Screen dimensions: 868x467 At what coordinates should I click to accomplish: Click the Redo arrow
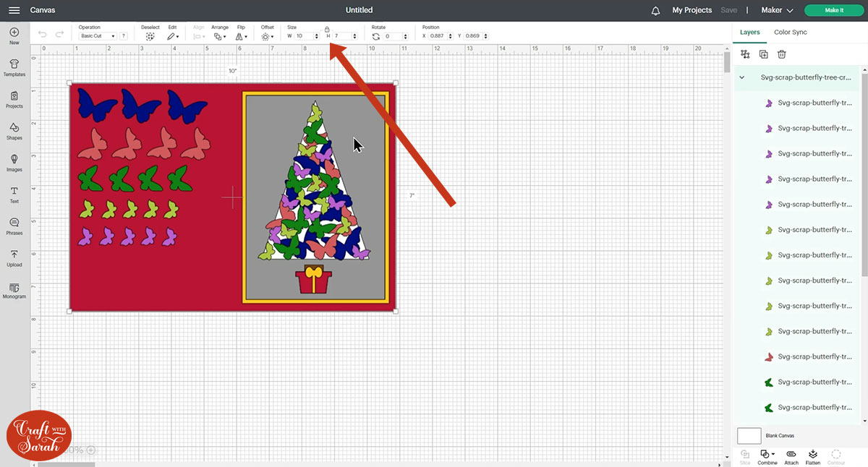coord(59,34)
